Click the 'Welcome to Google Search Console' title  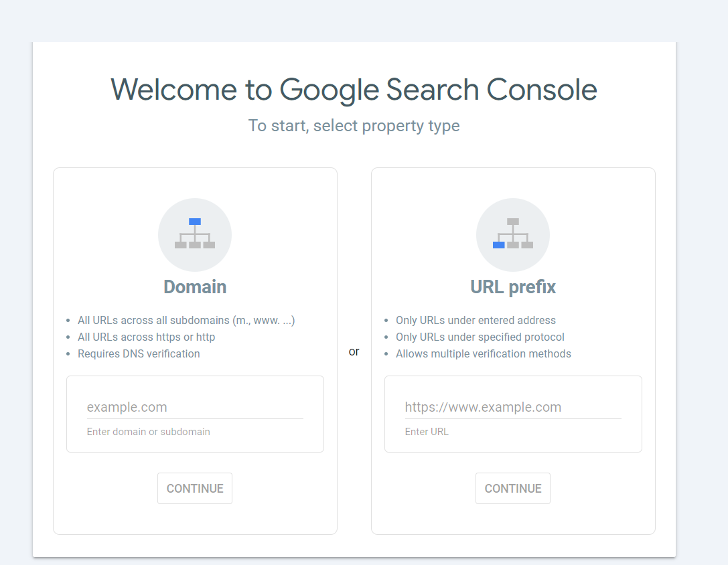tap(354, 90)
